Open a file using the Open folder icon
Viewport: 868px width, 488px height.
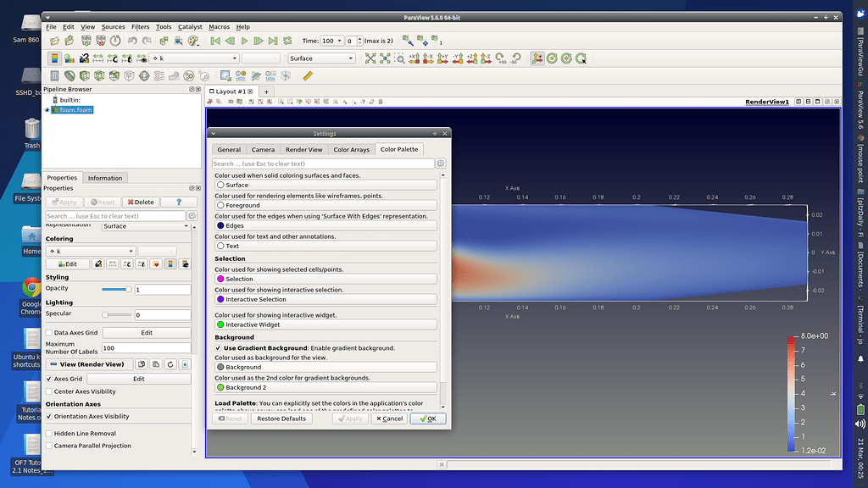tap(54, 41)
